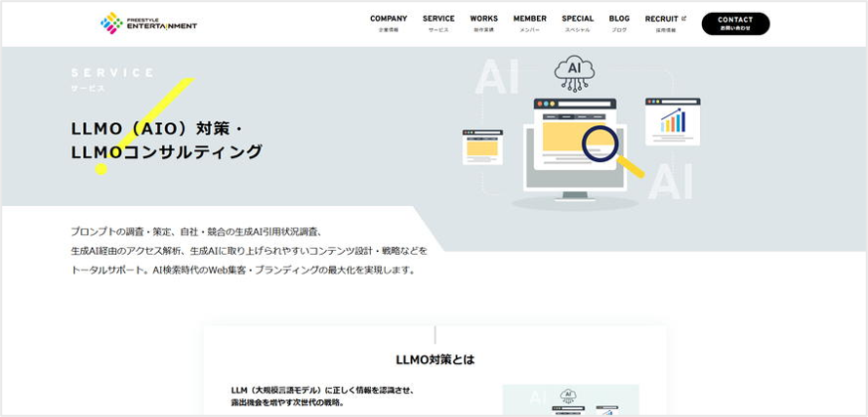This screenshot has height=417, width=868.
Task: Click the small yellow browser window illustration
Action: coord(482,146)
